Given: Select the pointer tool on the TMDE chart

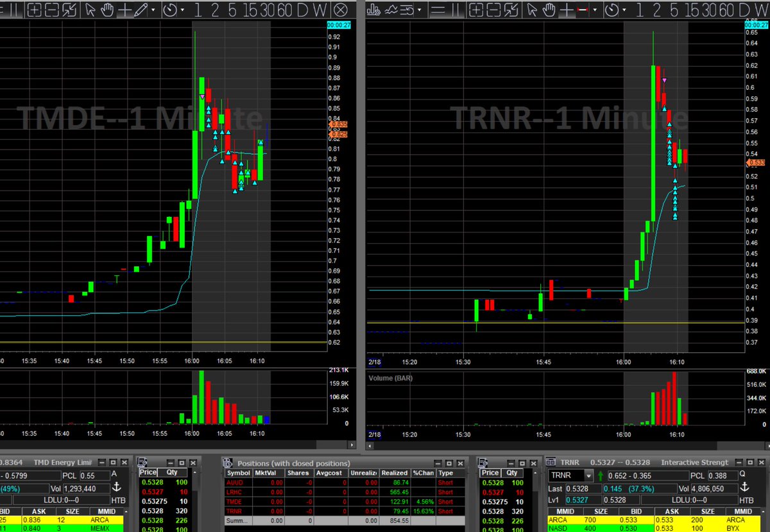Looking at the screenshot, I should point(90,10).
